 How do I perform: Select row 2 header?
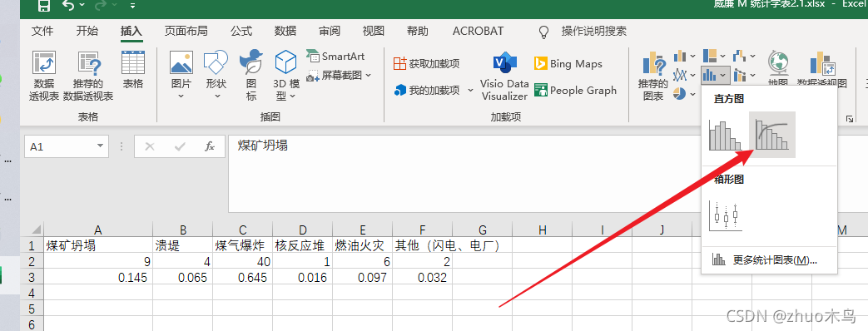click(x=32, y=262)
